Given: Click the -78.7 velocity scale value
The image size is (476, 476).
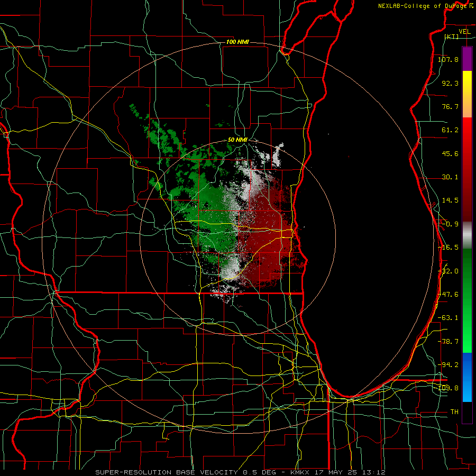Looking at the screenshot, I should [448, 342].
